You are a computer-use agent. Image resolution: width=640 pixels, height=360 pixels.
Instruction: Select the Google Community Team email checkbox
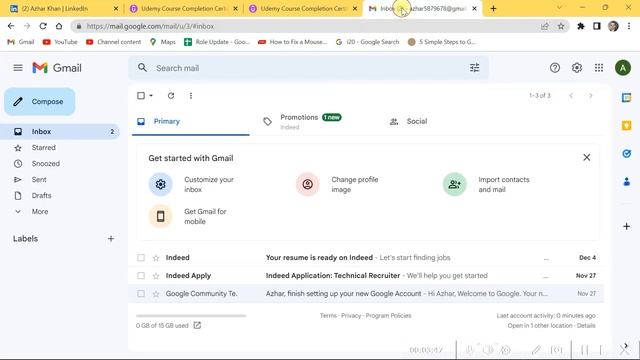tap(141, 293)
